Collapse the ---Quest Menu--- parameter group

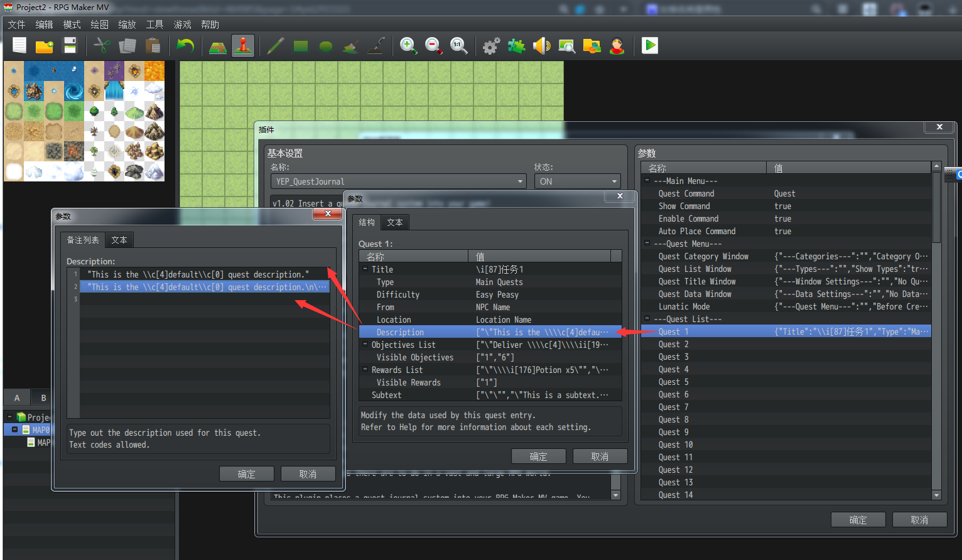647,244
